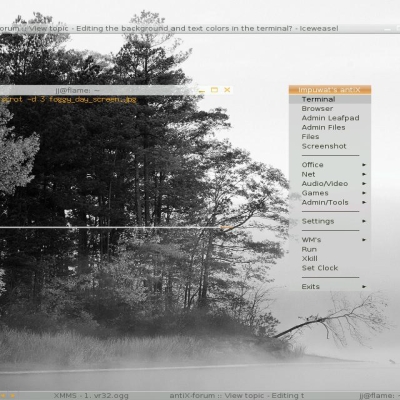Expand the Settings submenu
This screenshot has height=400, width=400.
(x=330, y=221)
